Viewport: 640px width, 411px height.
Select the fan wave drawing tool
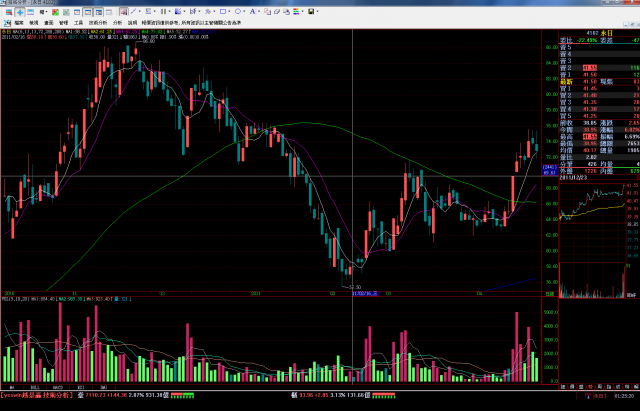(x=208, y=11)
